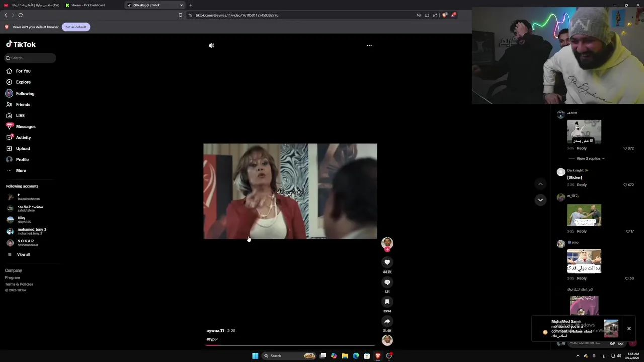Switch to Stream - Kick Dashboard tab
Image resolution: width=644 pixels, height=362 pixels.
coord(88,5)
